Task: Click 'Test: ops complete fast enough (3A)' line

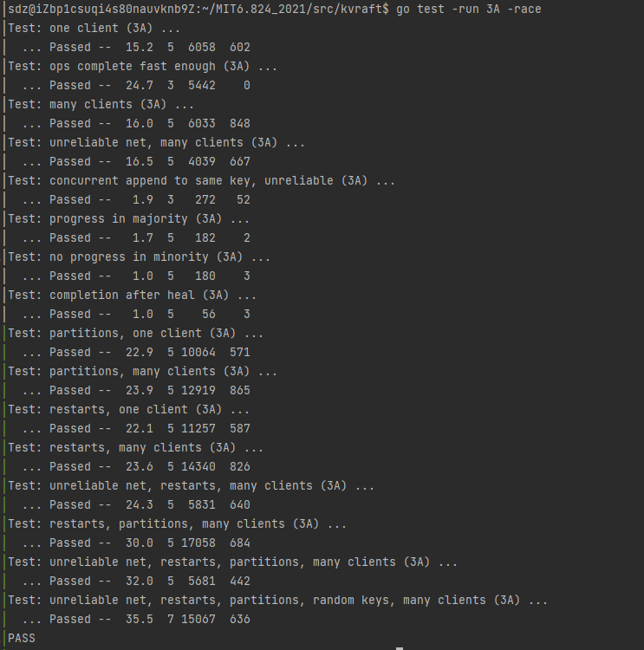Action: click(x=143, y=67)
